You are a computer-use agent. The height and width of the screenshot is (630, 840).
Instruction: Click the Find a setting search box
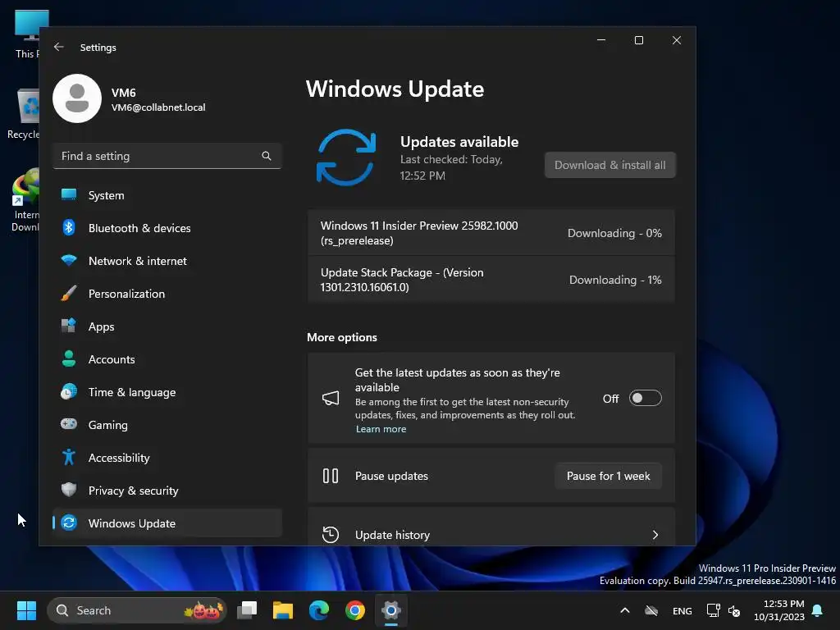tap(167, 156)
